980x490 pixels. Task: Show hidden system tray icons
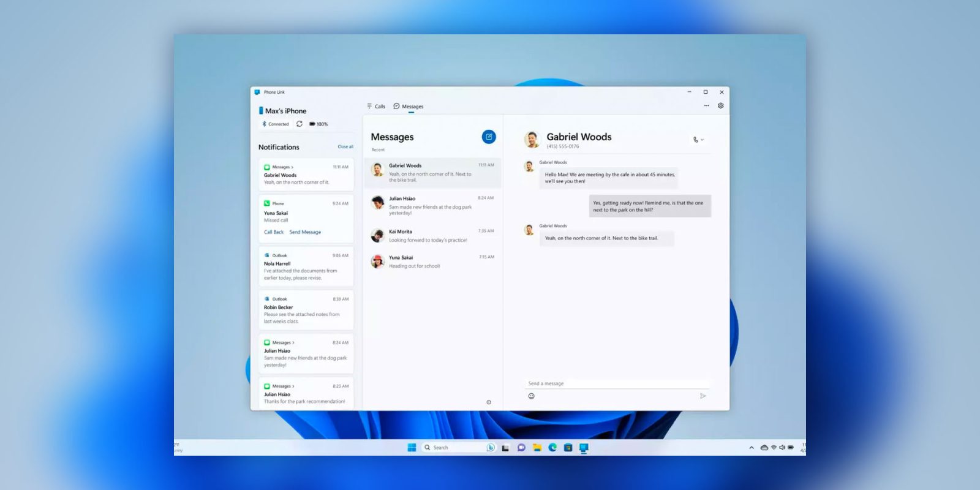pyautogui.click(x=752, y=448)
